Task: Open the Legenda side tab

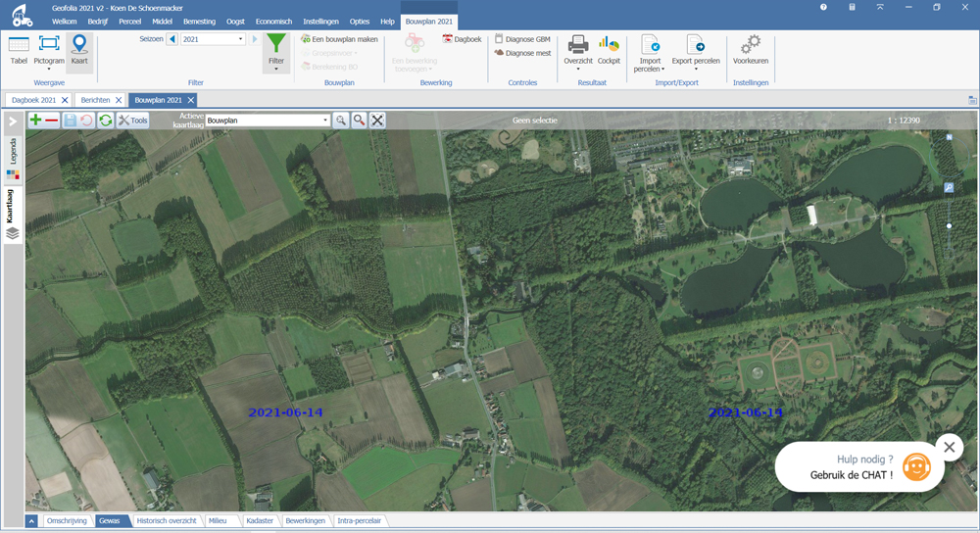Action: [13, 159]
